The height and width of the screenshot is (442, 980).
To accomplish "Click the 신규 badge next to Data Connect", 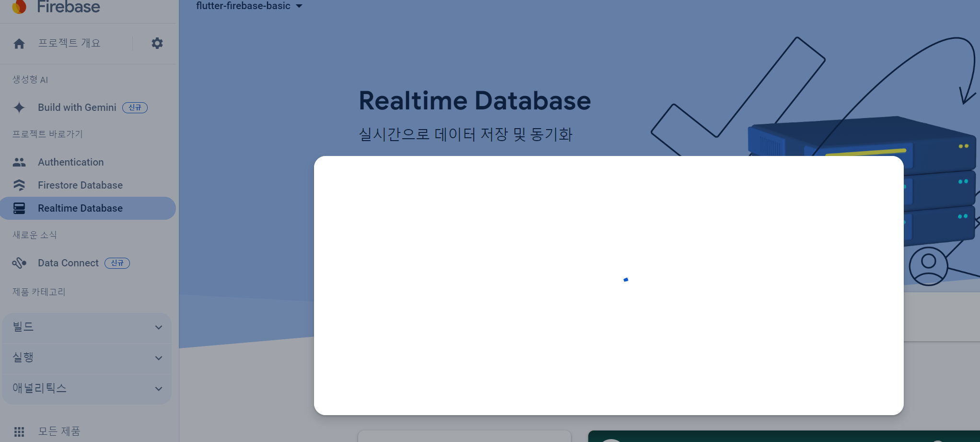I will pos(117,263).
